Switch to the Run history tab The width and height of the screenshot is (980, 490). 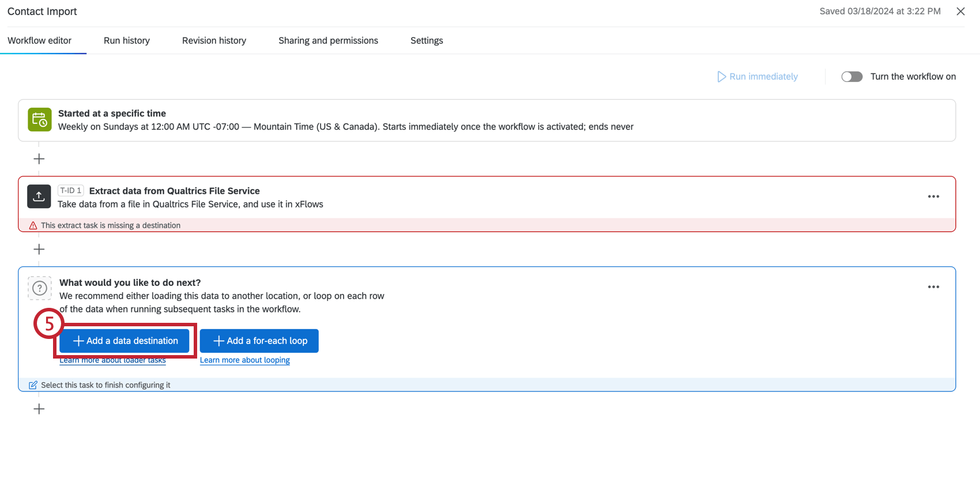coord(127,40)
